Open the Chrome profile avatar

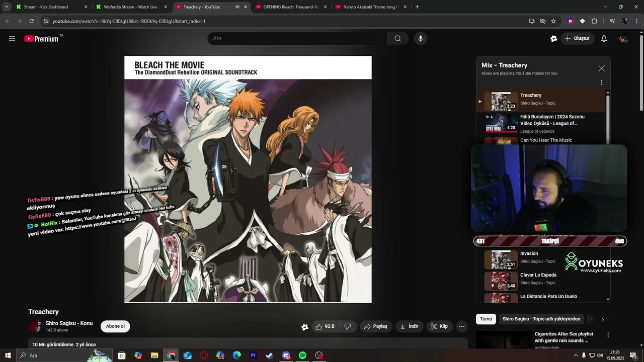[x=624, y=21]
